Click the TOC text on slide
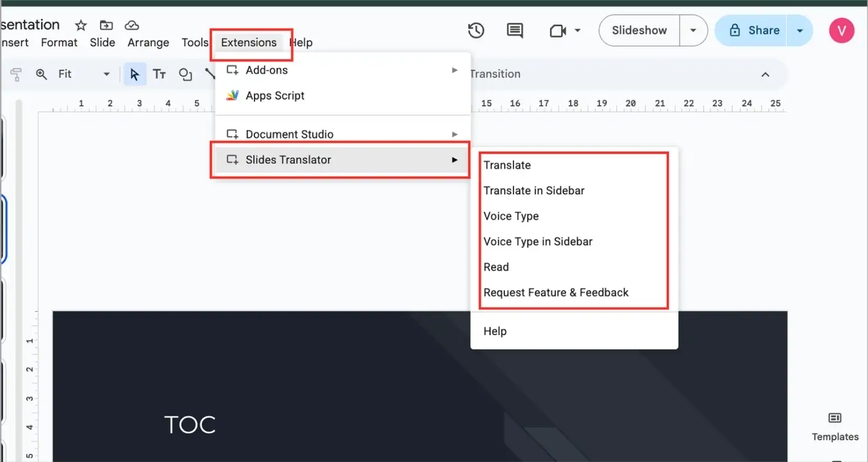 [190, 425]
